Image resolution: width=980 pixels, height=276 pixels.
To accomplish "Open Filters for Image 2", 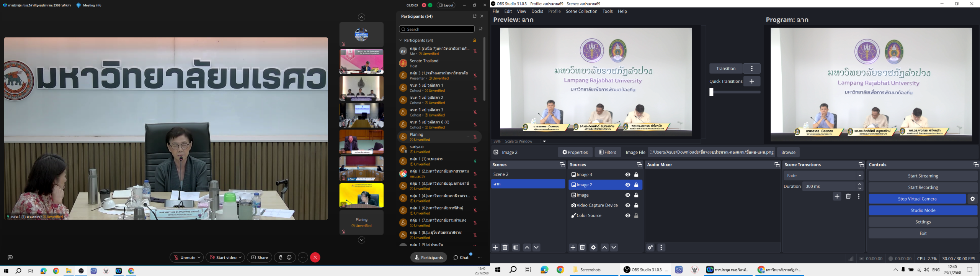I will 608,152.
